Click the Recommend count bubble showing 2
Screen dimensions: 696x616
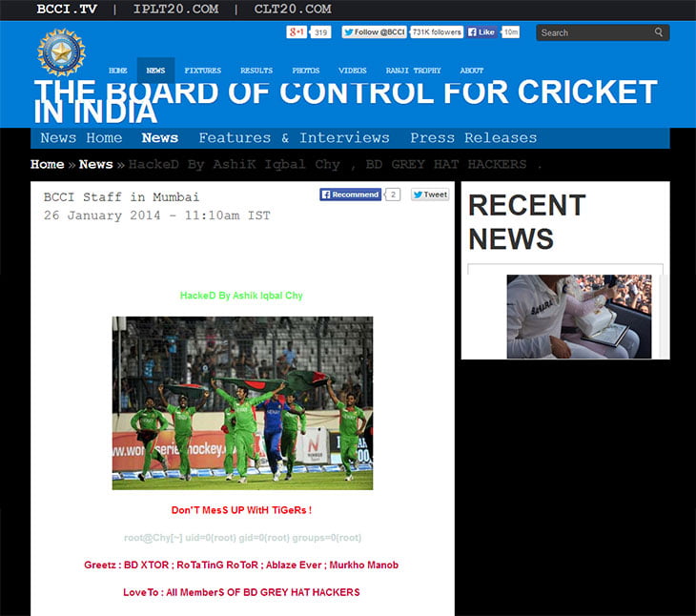[x=393, y=195]
